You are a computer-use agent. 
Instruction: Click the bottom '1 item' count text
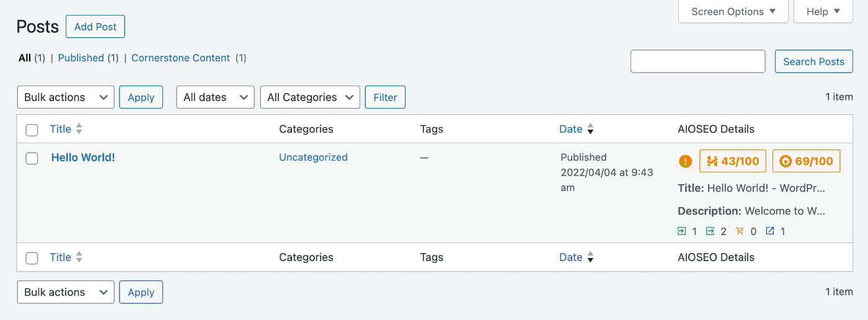click(x=839, y=291)
